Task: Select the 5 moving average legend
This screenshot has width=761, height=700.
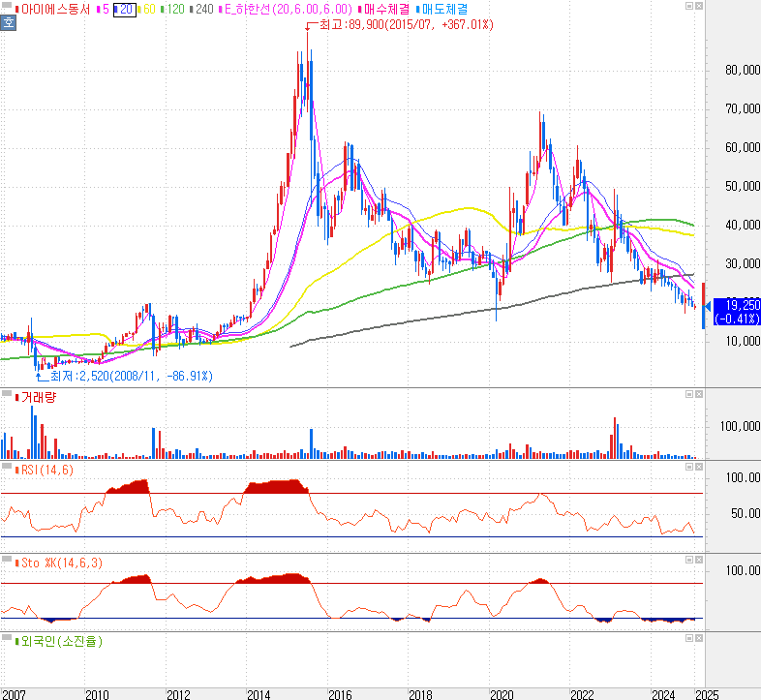Action: pos(106,10)
